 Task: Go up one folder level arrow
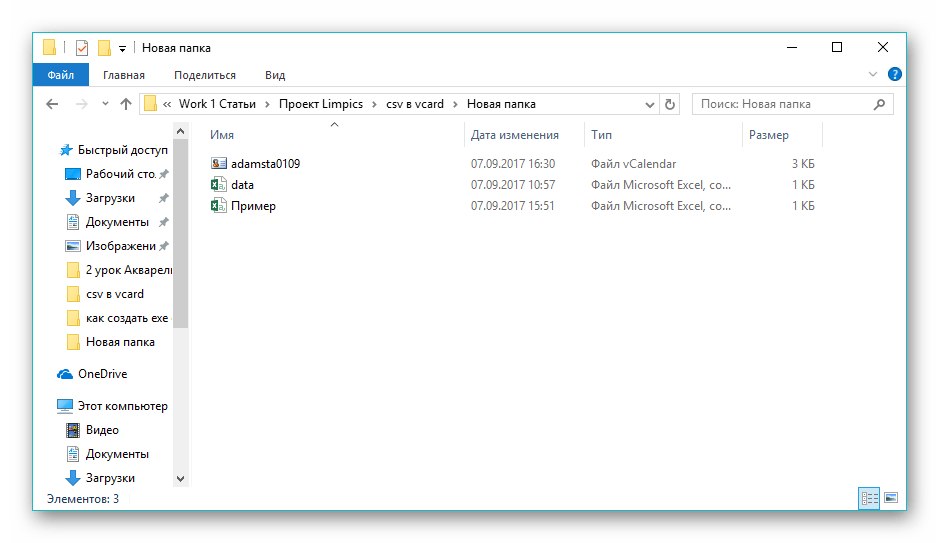click(126, 104)
